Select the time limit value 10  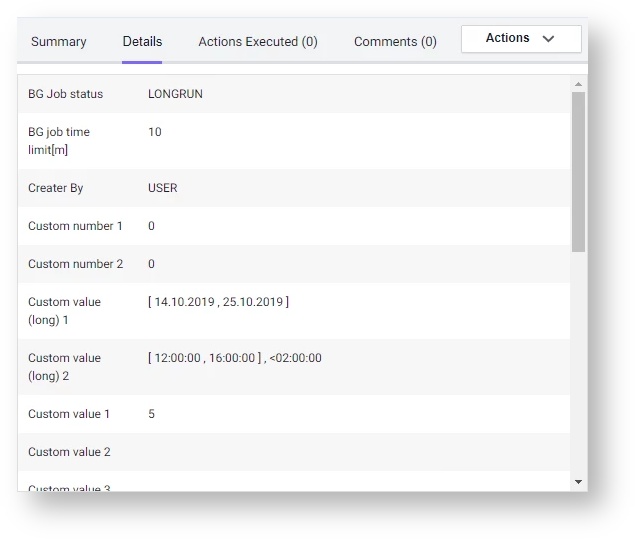tap(155, 132)
